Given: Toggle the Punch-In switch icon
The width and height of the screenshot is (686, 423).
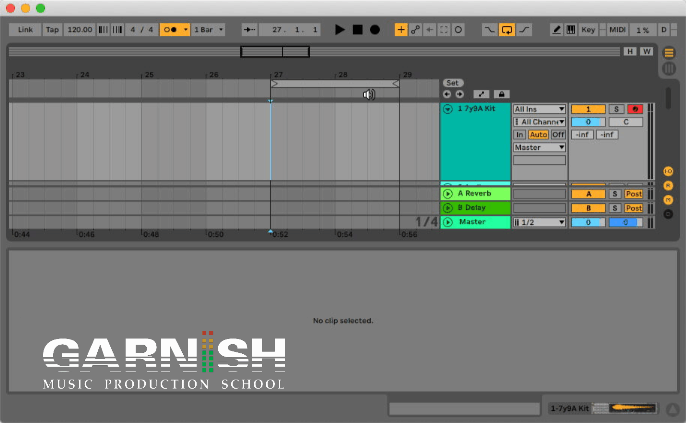Looking at the screenshot, I should (x=489, y=30).
